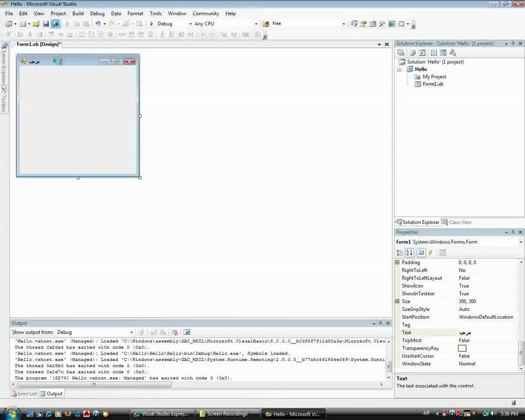
Task: Click the Add New Item toolbar icon
Action: pos(23,24)
